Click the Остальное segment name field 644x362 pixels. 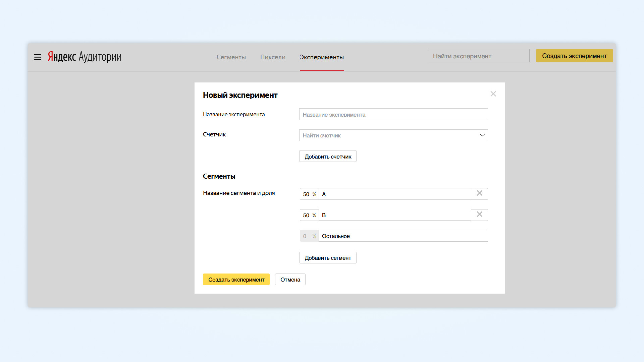[x=402, y=236]
